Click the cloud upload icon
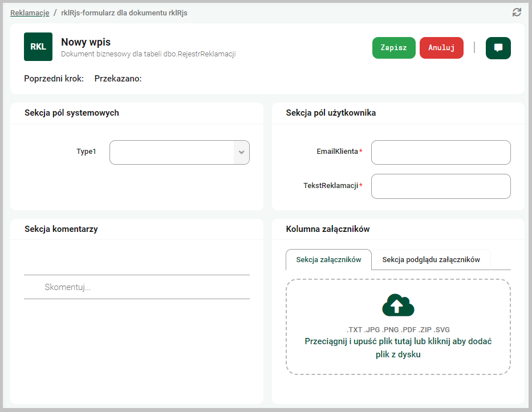 tap(398, 305)
